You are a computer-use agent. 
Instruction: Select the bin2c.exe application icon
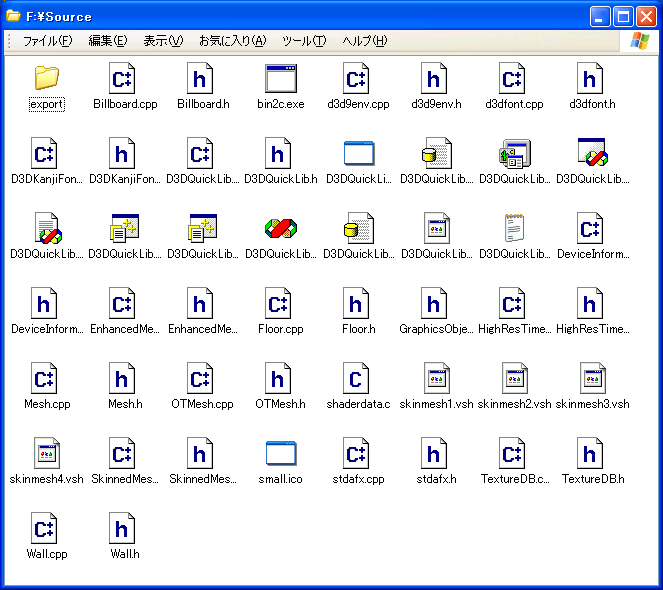pyautogui.click(x=281, y=78)
